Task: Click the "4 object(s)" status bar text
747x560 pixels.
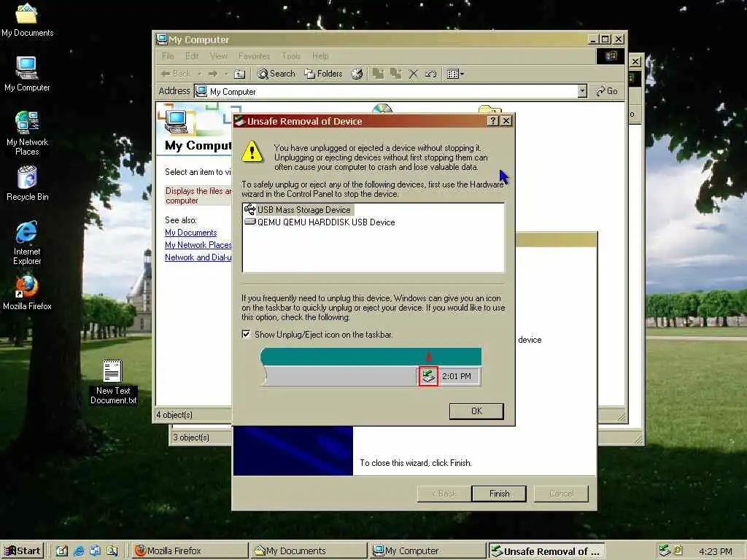Action: click(x=174, y=415)
